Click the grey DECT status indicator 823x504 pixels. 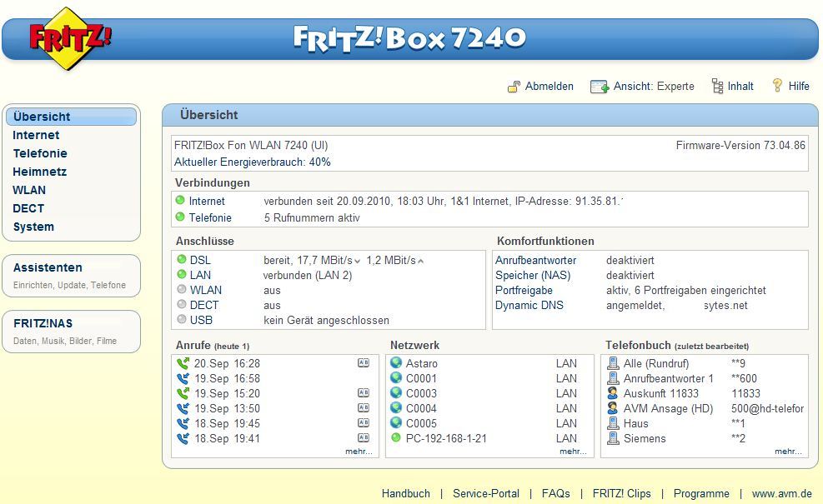[x=182, y=304]
